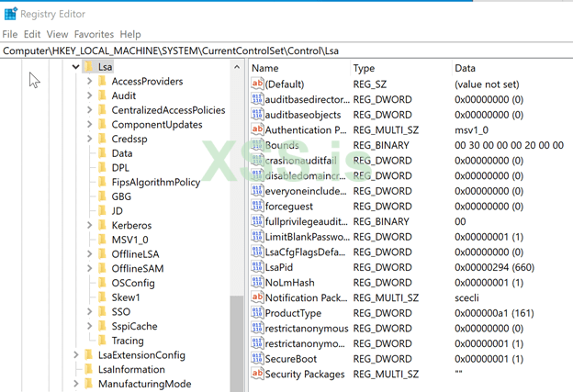
Task: Expand the CentralizedAccessPolicies key
Action: [x=90, y=110]
